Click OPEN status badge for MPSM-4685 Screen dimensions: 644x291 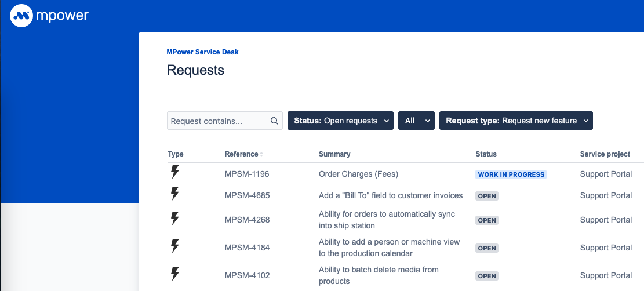click(487, 196)
